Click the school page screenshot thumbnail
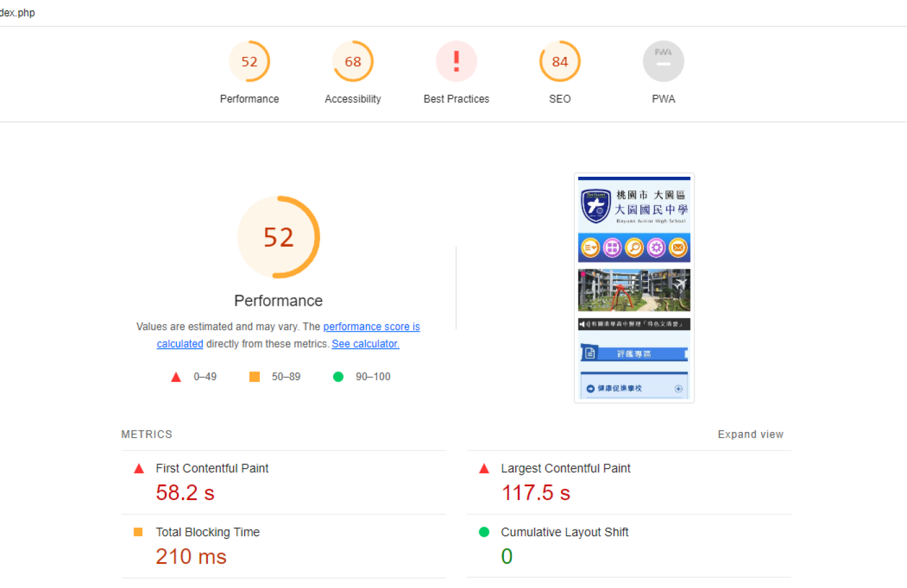 click(634, 288)
